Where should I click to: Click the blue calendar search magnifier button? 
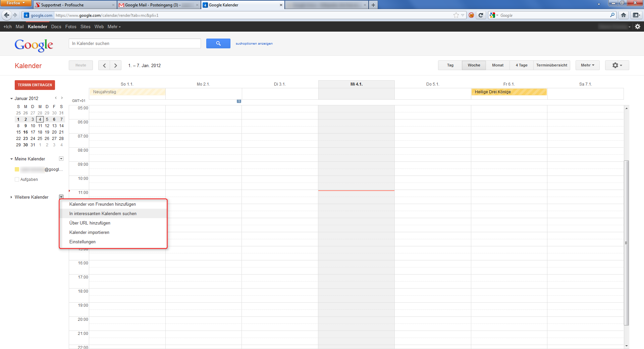(x=218, y=43)
